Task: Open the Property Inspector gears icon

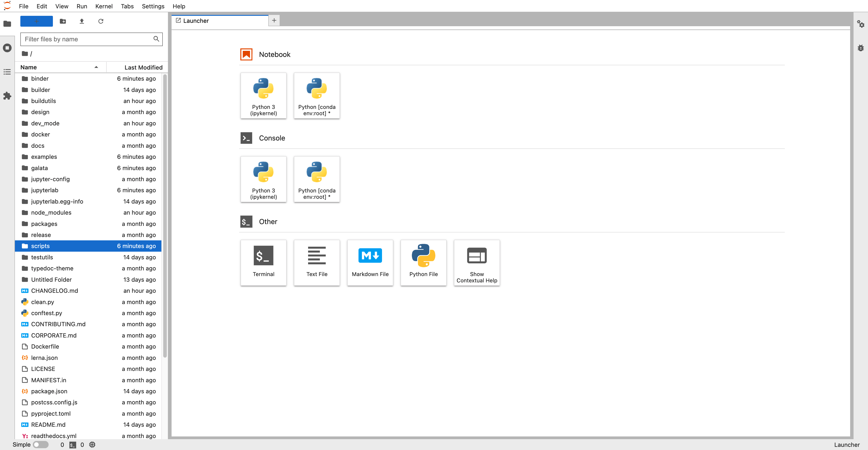Action: [860, 24]
